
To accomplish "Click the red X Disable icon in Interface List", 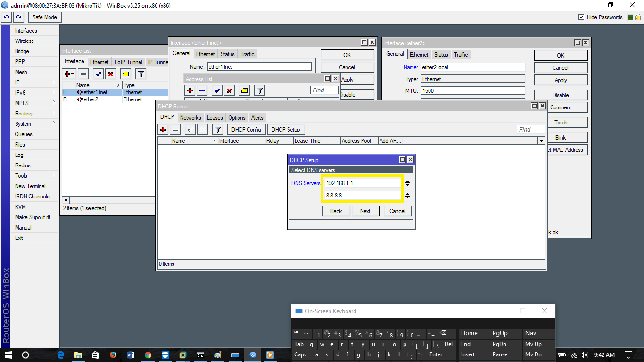I will [x=110, y=74].
